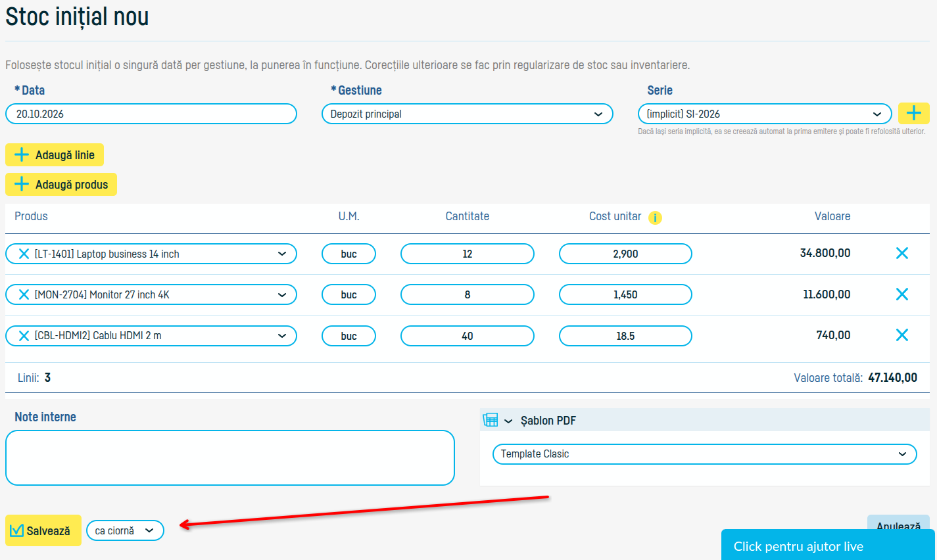Open the Gestiune dropdown

467,114
